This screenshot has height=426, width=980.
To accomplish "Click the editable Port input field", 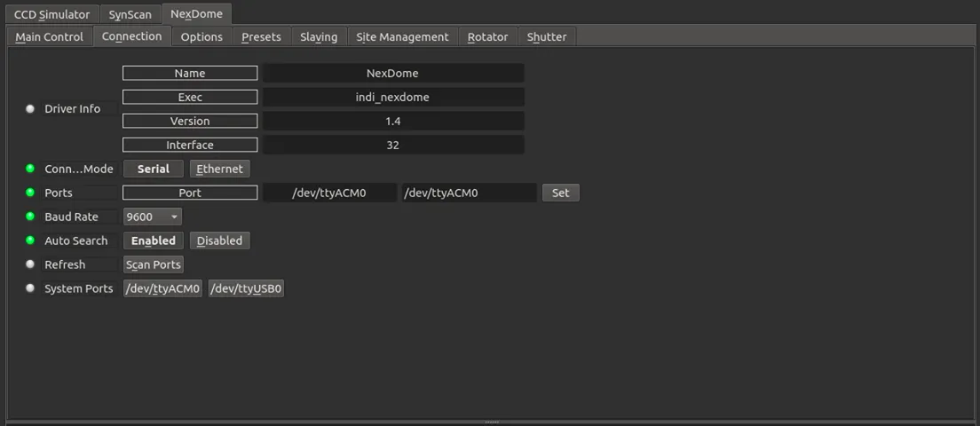I will (470, 193).
